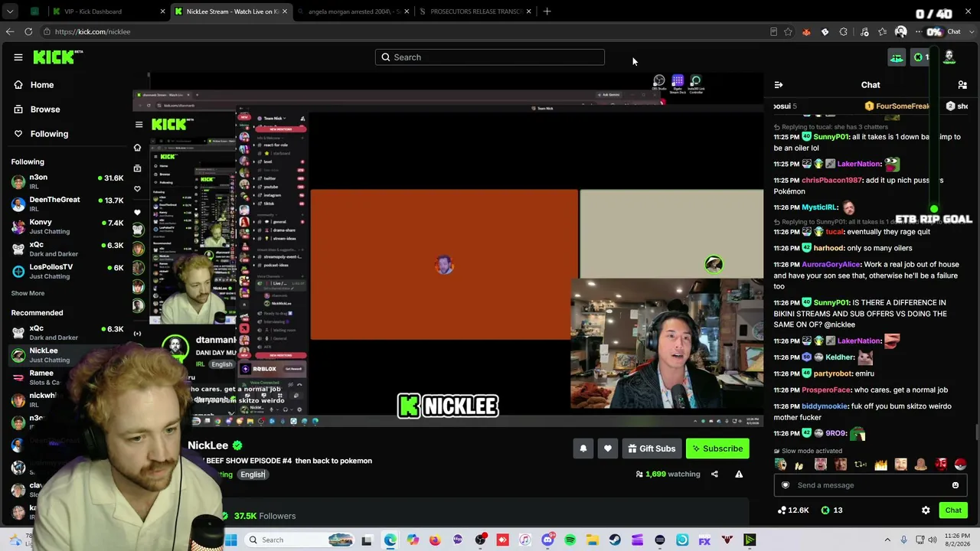Open Following in the sidebar

tap(49, 134)
